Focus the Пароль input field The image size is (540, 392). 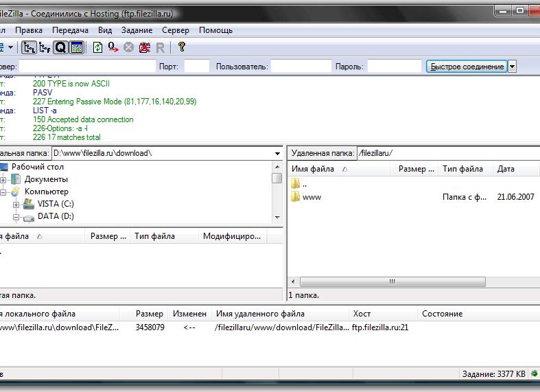tap(395, 66)
